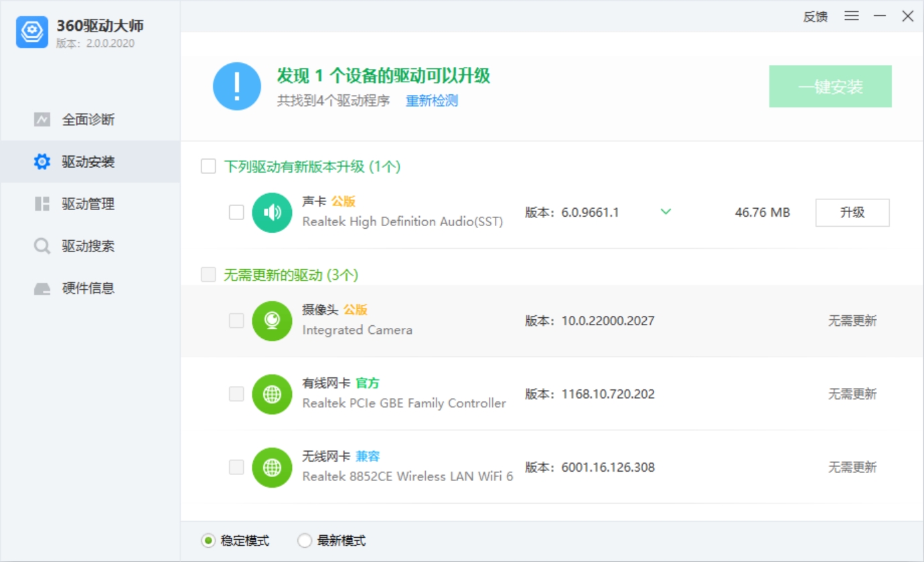Viewport: 924px width, 562px height.
Task: View 硬件信息 via its sidebar icon
Action: click(42, 288)
